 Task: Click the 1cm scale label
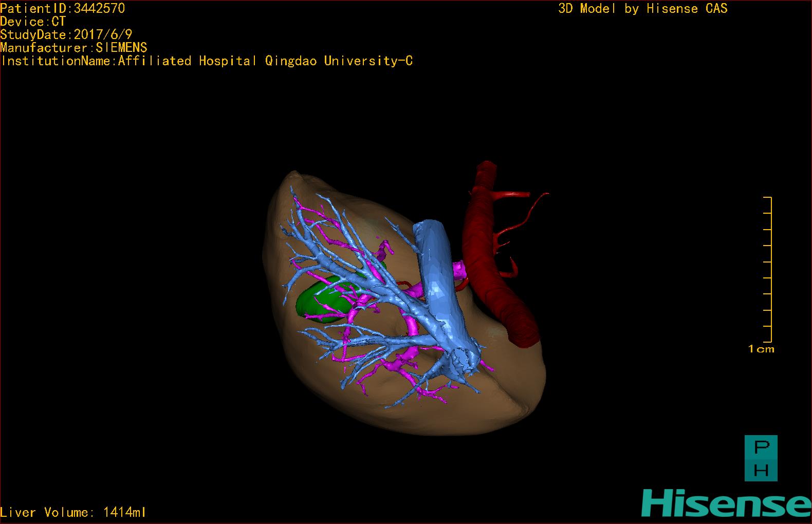coord(761,349)
